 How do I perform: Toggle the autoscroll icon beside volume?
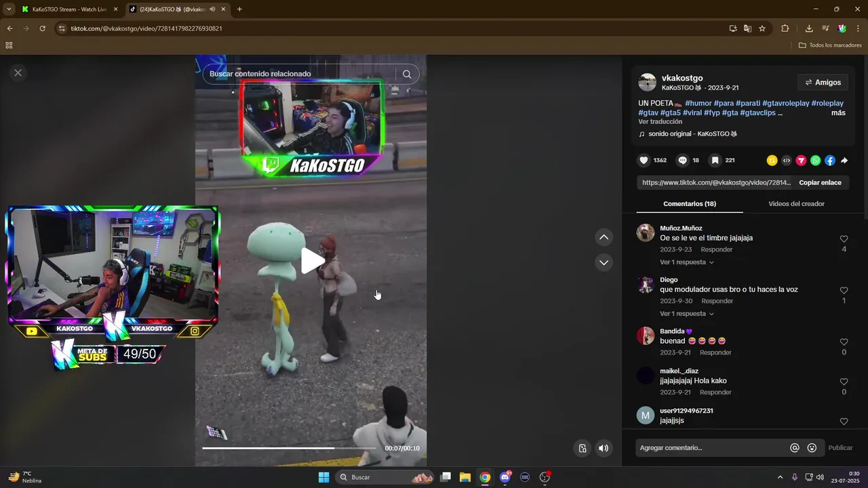pyautogui.click(x=583, y=448)
